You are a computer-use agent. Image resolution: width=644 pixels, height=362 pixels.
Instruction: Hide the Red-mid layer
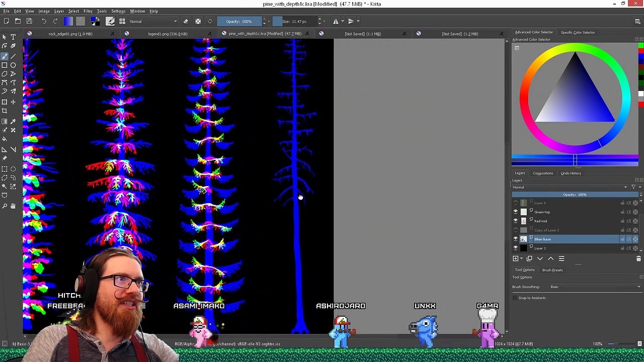coord(515,221)
